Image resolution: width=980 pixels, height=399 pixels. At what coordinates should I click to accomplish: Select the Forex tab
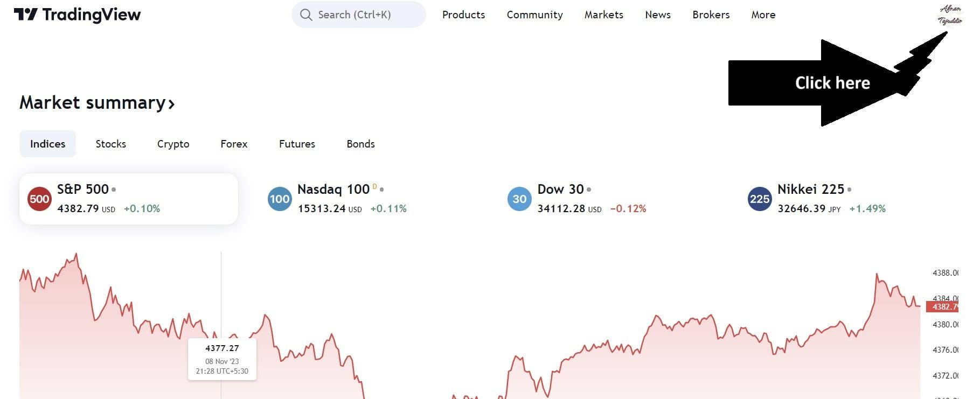pos(233,144)
